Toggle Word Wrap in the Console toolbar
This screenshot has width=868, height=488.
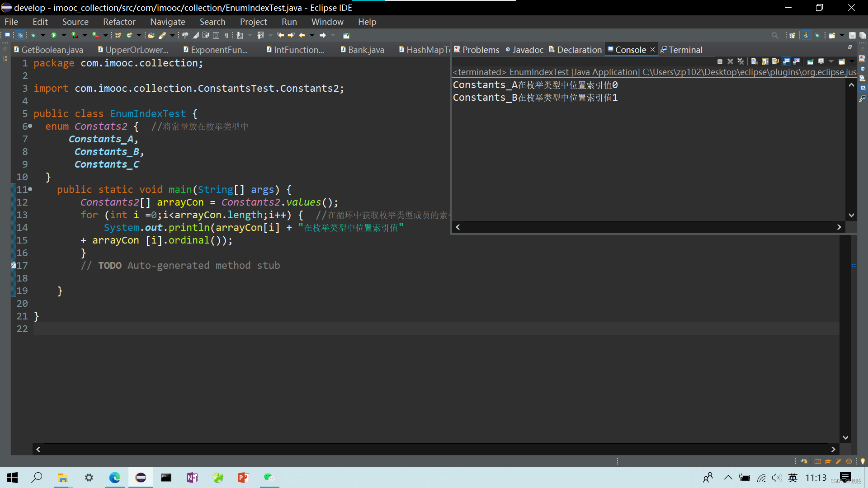(x=775, y=61)
